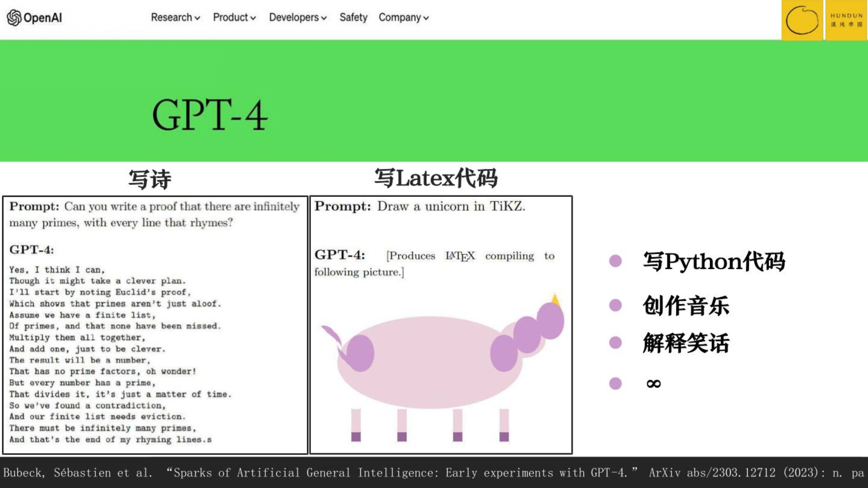Click 'ArXiv abs/2303.12712' reference text
This screenshot has height=488, width=868.
click(x=712, y=473)
